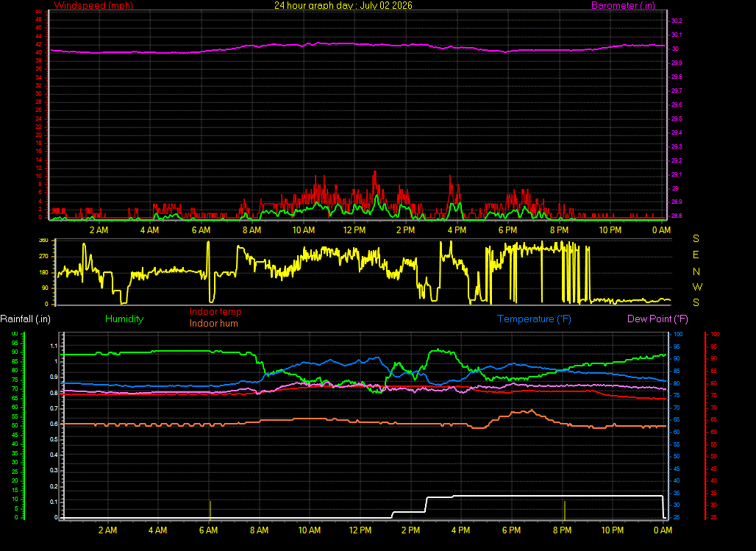Screen dimensions: 756x551
Task: Click compass letter 'W' beside wind direction chart
Action: pos(697,287)
